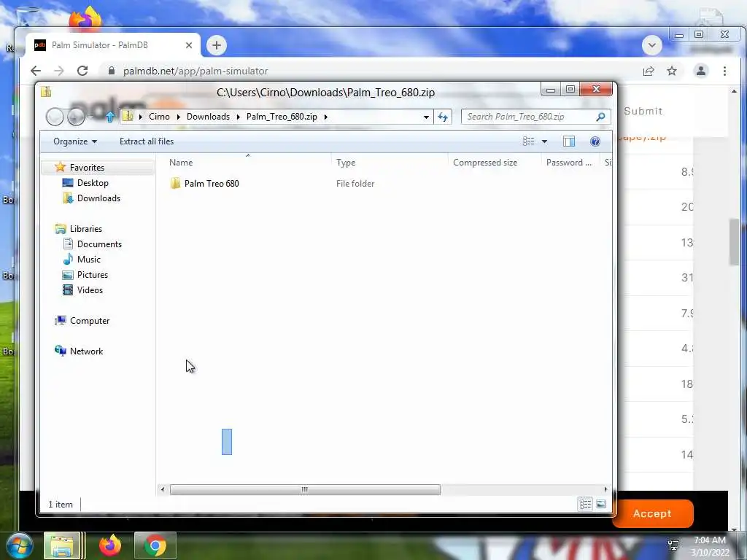Screen dimensions: 747x560
Task: Click right arrow of horizontal scrollbar
Action: 605,489
